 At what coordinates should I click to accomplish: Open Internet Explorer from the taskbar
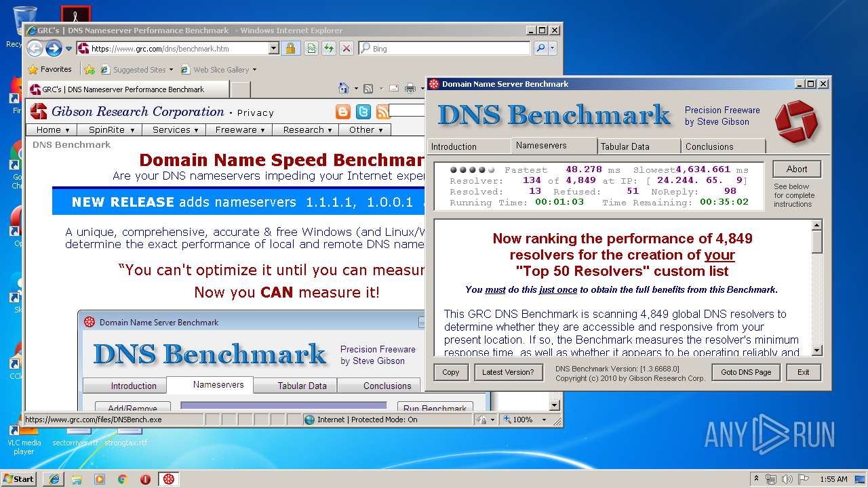click(x=54, y=479)
